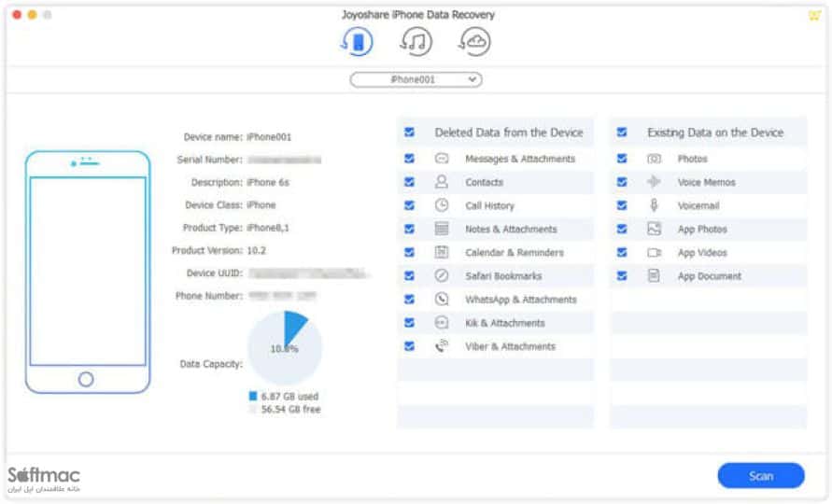Toggle the Call History checkbox

click(409, 205)
